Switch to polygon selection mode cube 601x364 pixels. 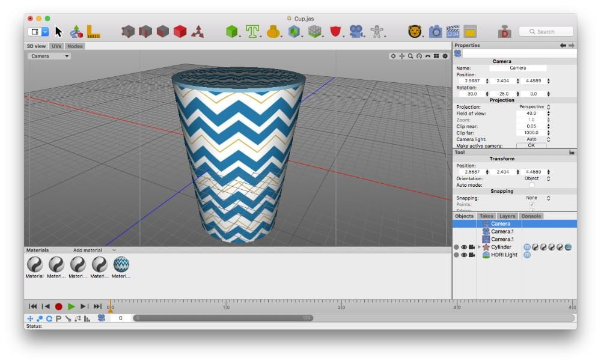click(x=162, y=31)
